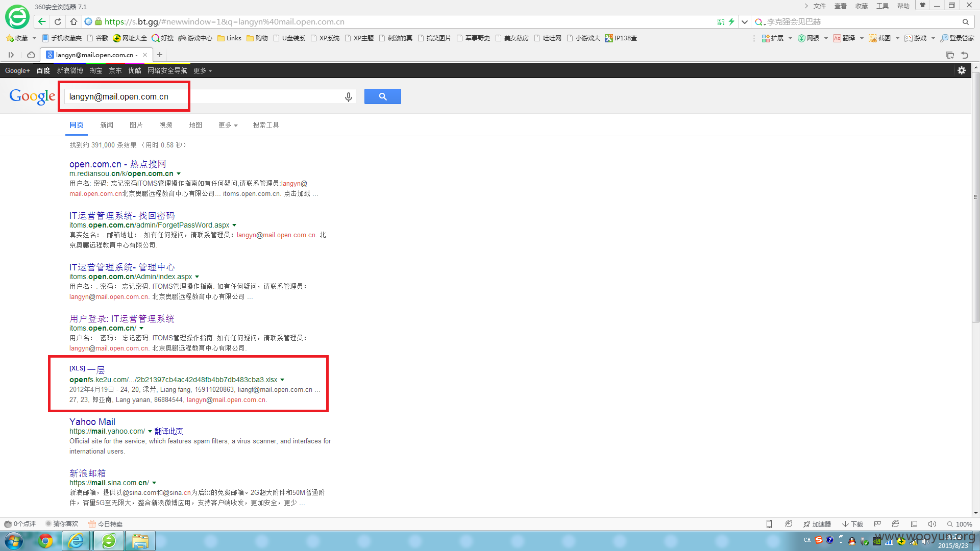The image size is (980, 551).
Task: Open address bar history dropdown arrow
Action: [x=745, y=22]
